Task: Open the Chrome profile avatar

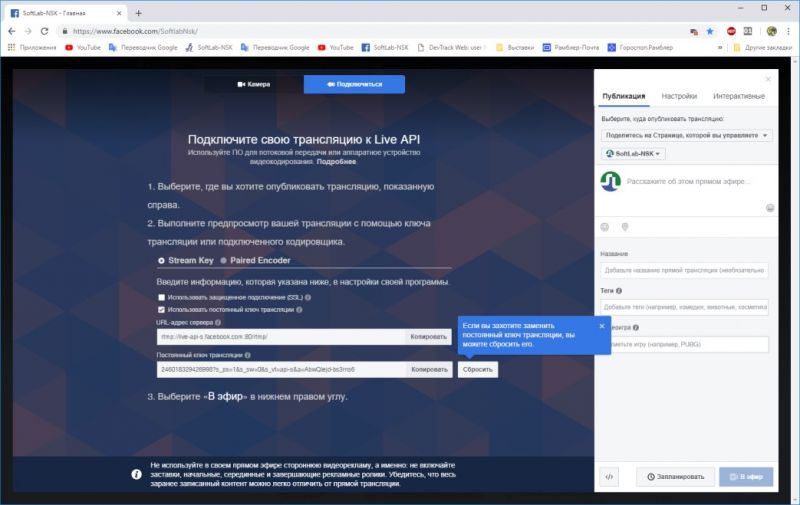Action: point(771,31)
